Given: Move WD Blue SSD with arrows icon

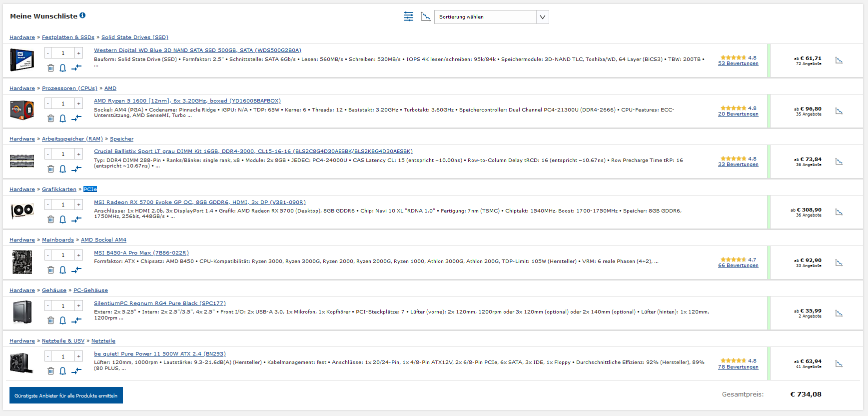Looking at the screenshot, I should 76,68.
